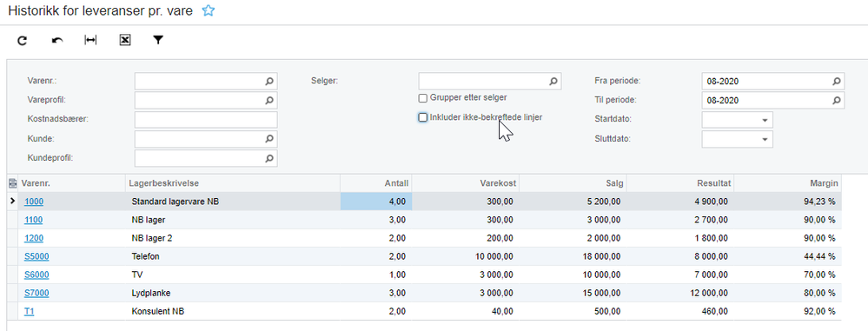Open lookup for Varenr. field
The height and width of the screenshot is (331, 868).
coord(269,82)
